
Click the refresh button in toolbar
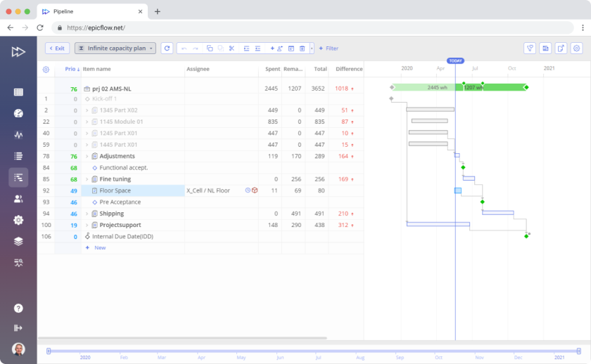167,48
